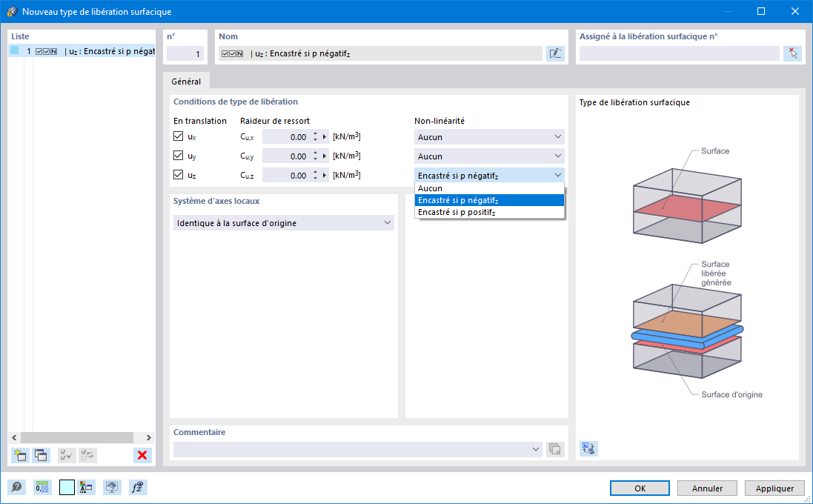
Task: Open Cu,y stiffness arrow menu
Action: click(x=325, y=156)
